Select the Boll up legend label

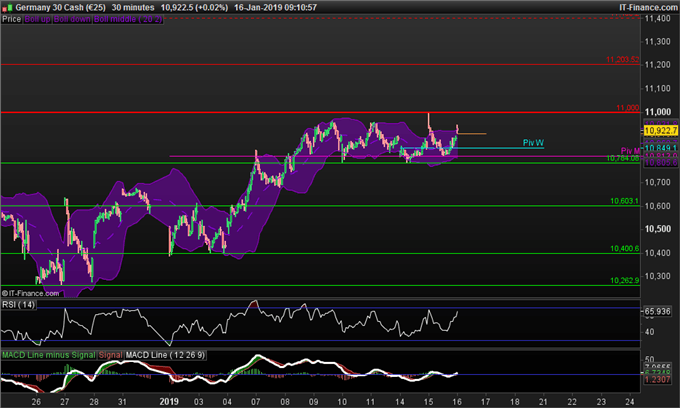(37, 19)
